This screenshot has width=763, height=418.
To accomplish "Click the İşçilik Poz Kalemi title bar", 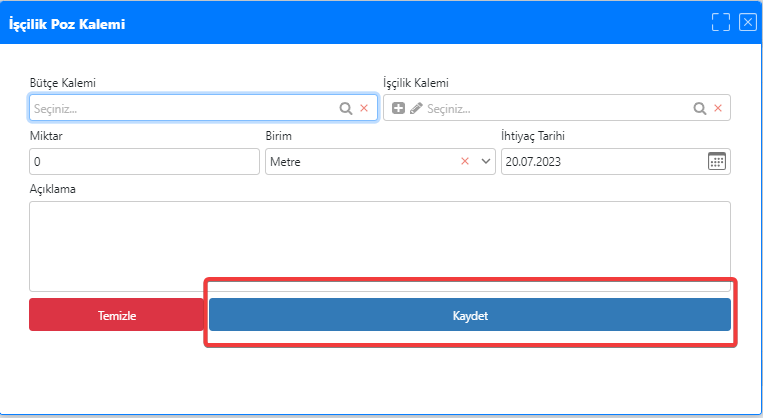I will point(350,23).
